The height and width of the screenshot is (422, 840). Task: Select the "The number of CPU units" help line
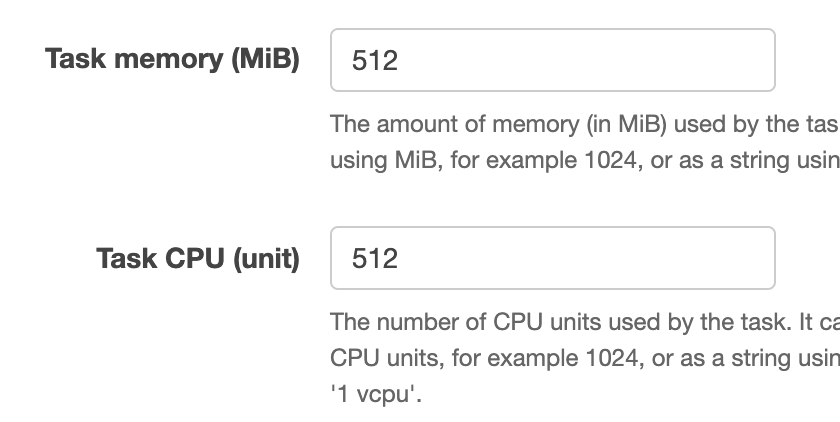pyautogui.click(x=585, y=322)
